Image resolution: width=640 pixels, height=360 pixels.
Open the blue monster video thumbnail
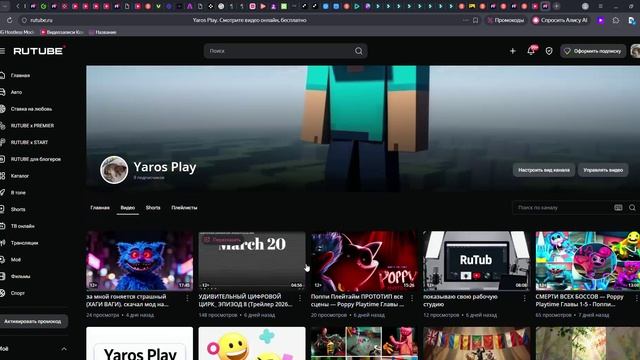pos(140,261)
